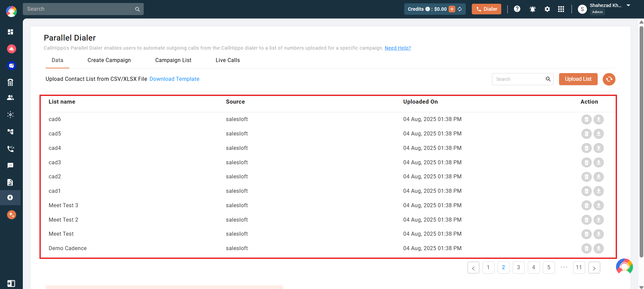Download the Meet Test list

click(599, 234)
